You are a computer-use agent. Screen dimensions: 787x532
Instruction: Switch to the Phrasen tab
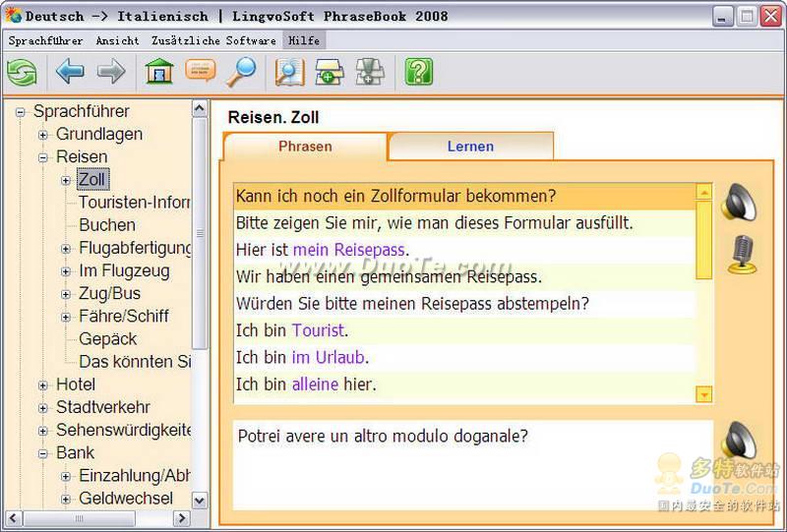[x=305, y=147]
